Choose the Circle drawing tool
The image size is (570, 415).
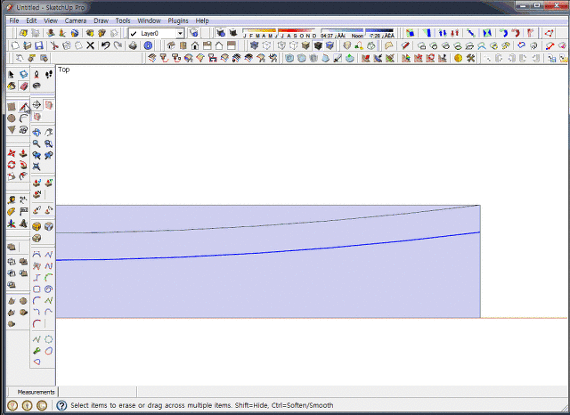12,118
